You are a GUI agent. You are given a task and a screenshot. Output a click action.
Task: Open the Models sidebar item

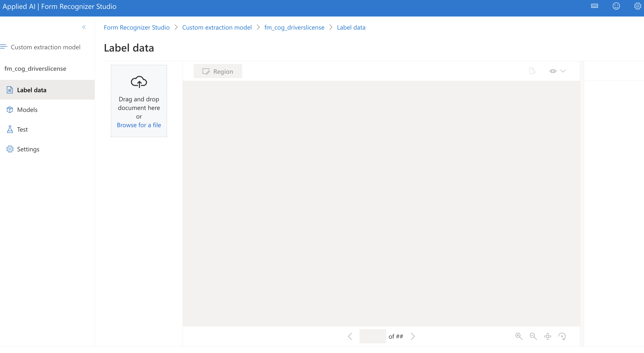click(x=27, y=110)
